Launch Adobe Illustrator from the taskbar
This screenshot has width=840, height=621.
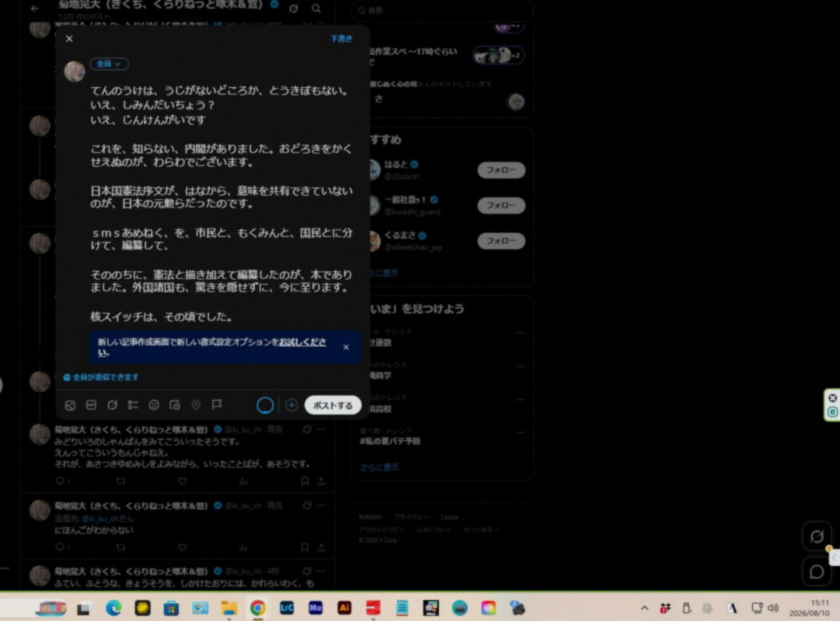click(x=344, y=608)
